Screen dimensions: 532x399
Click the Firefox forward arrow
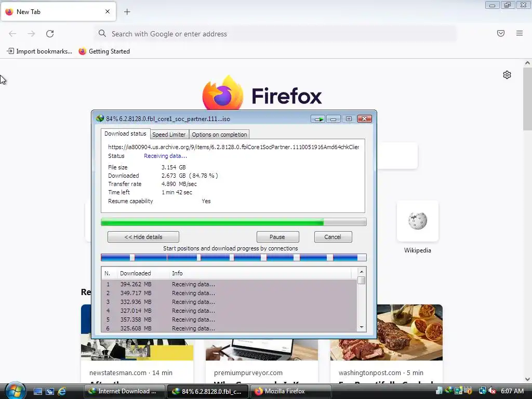tap(31, 34)
